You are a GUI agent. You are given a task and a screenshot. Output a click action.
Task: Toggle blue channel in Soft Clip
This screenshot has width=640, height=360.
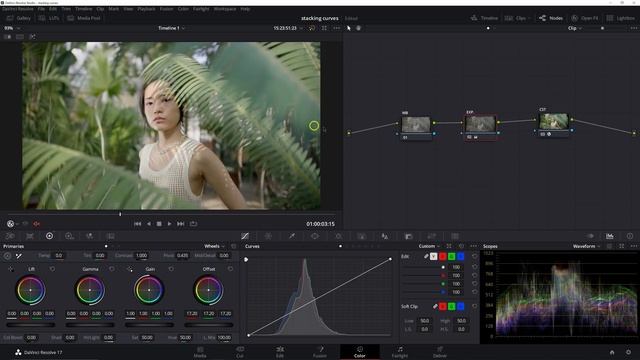(x=460, y=306)
